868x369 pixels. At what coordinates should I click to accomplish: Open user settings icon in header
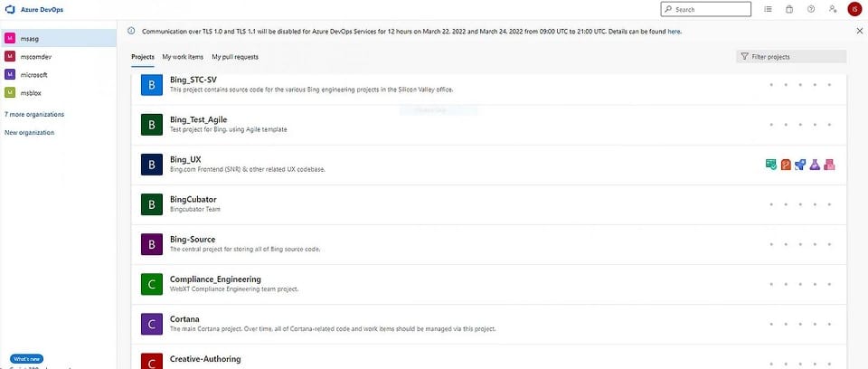click(x=833, y=9)
